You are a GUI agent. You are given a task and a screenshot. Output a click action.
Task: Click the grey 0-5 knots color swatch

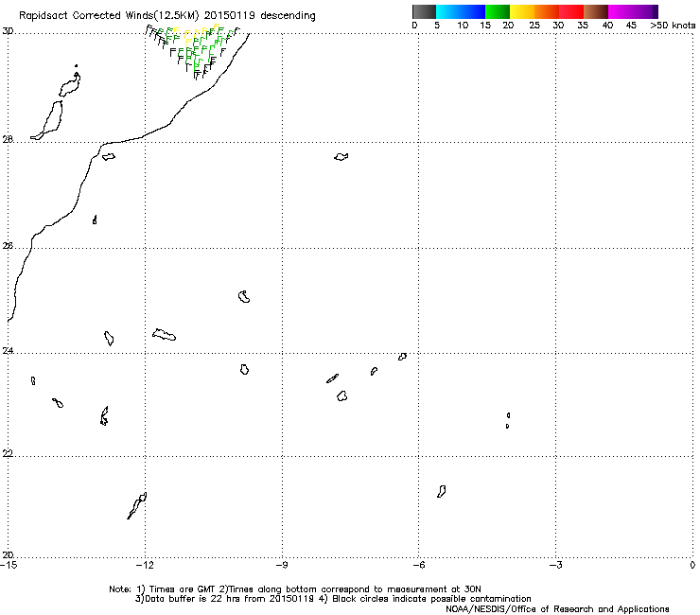[424, 11]
